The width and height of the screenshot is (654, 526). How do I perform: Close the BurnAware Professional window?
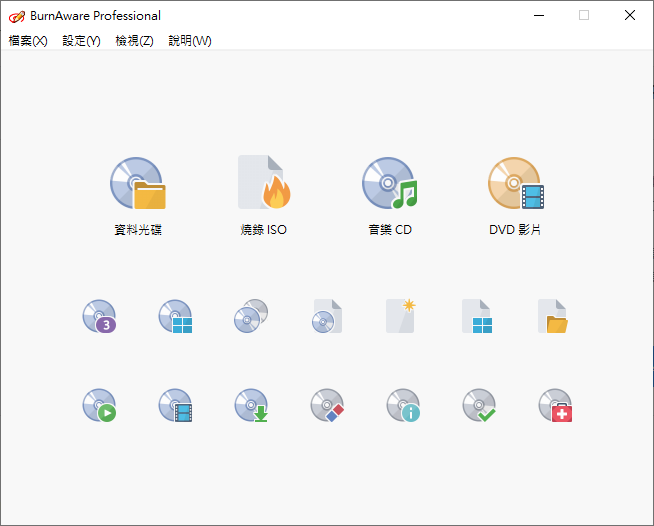[630, 15]
